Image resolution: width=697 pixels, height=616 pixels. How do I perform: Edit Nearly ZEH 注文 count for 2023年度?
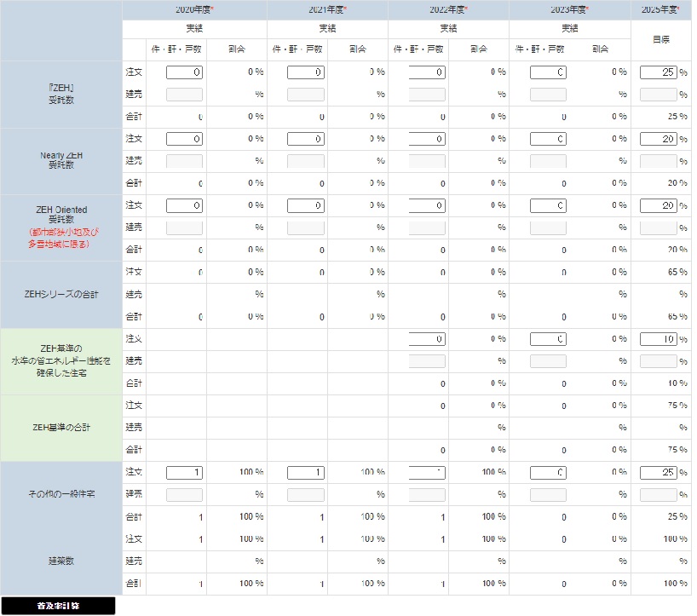pos(548,139)
